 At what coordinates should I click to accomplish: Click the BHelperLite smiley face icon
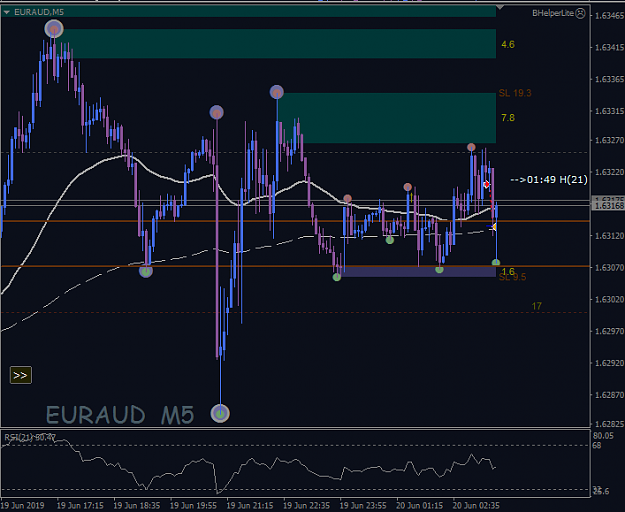pos(581,13)
